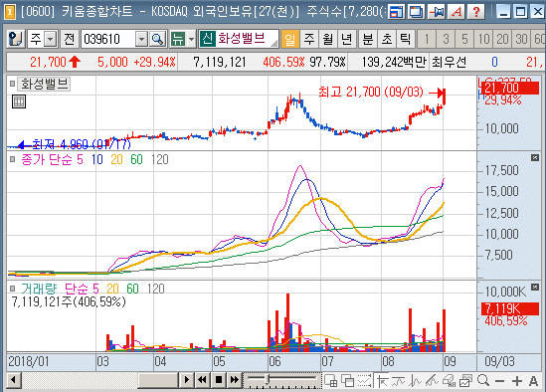Click the diagonal lines drawing tool icon
The width and height of the screenshot is (546, 392).
(x=432, y=380)
